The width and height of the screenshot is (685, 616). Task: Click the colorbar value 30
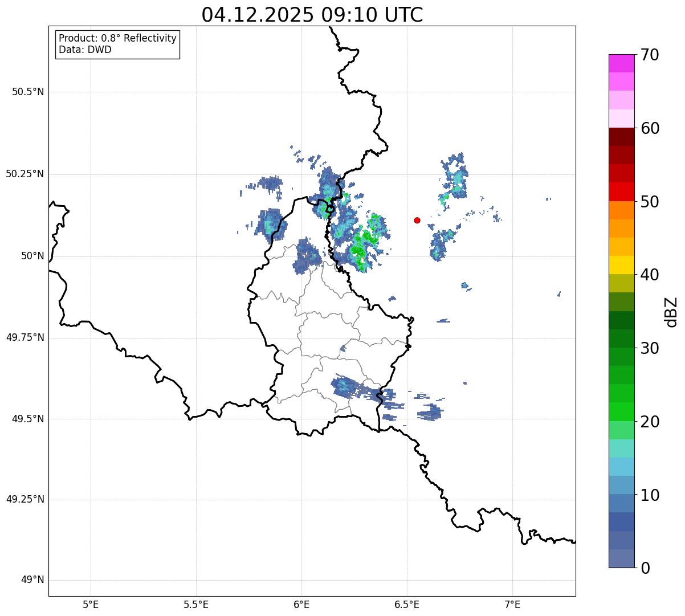pyautogui.click(x=650, y=348)
